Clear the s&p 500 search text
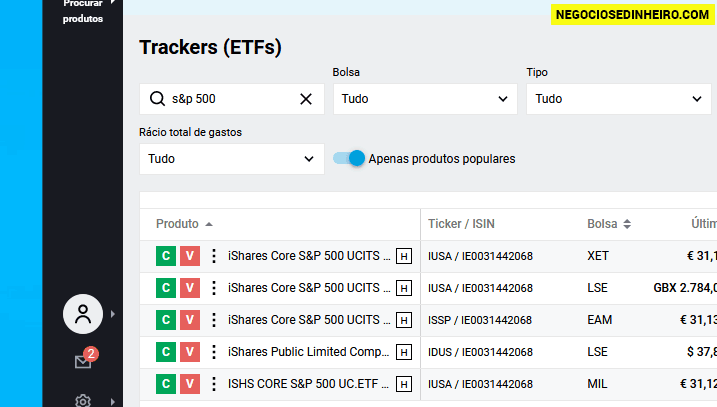The width and height of the screenshot is (717, 407). tap(306, 99)
